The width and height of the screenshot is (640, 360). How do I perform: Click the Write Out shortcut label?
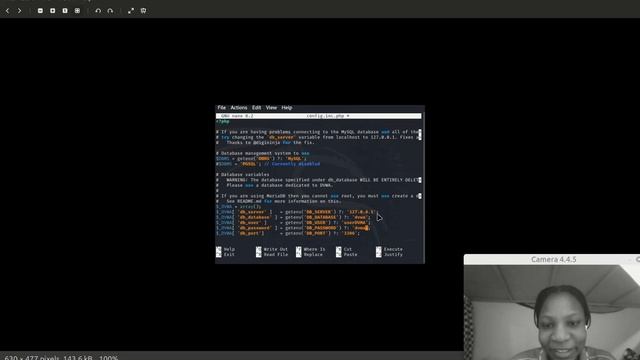[x=276, y=249]
